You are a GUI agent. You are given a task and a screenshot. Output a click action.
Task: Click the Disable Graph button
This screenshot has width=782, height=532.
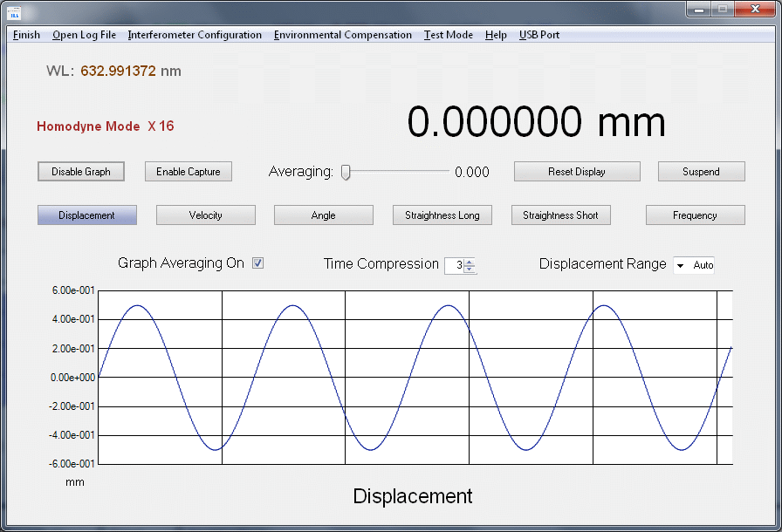pos(81,172)
